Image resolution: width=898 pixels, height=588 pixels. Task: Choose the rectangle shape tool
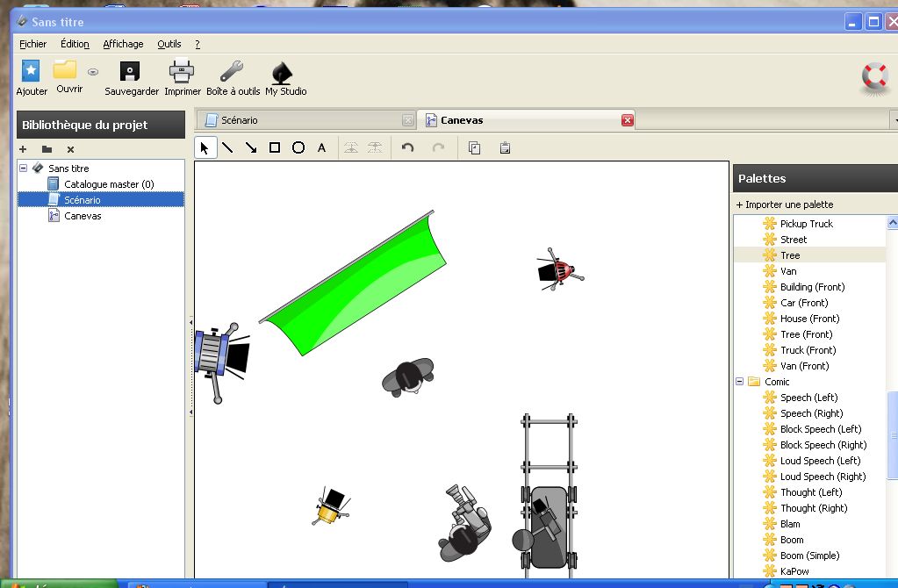275,147
